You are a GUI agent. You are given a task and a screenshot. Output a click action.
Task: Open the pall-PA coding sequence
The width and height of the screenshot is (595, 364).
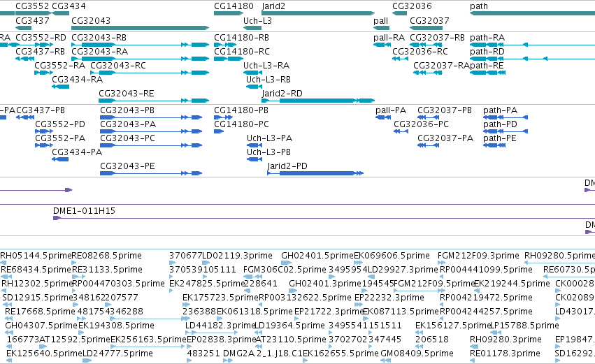point(391,110)
